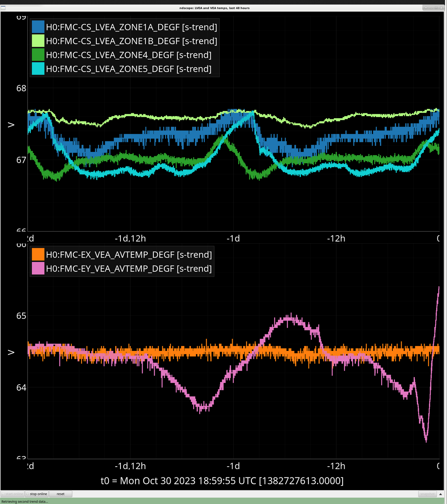Click the EY_VEA pink legend swatch
This screenshot has height=504, width=447.
pos(38,268)
